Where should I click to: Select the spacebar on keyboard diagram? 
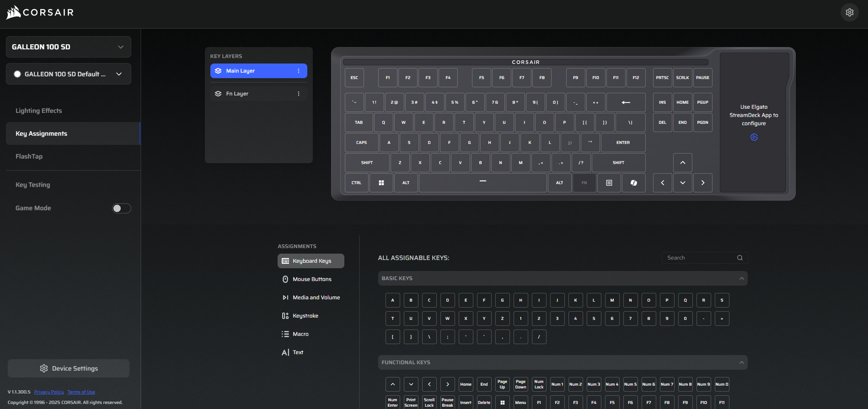coord(482,183)
